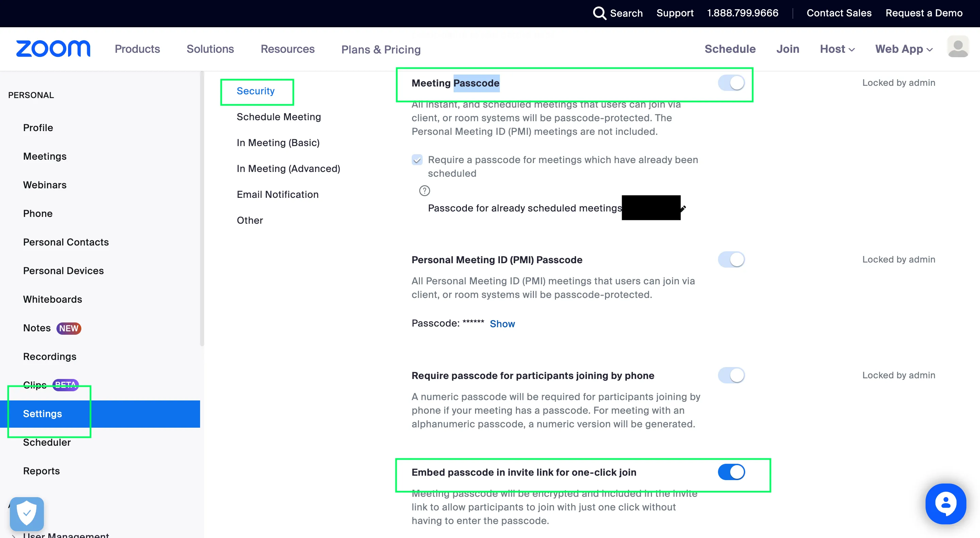The width and height of the screenshot is (980, 538).
Task: Open Webinars in the sidebar
Action: 45,185
